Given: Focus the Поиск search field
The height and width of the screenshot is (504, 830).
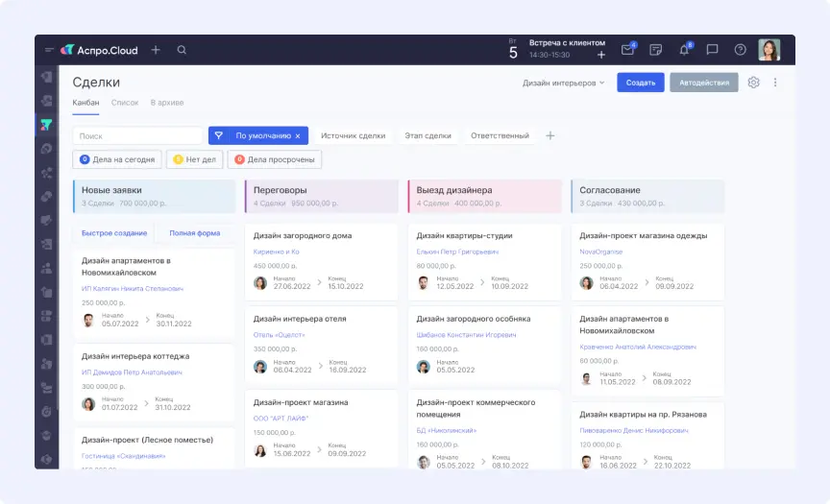Looking at the screenshot, I should tap(137, 136).
